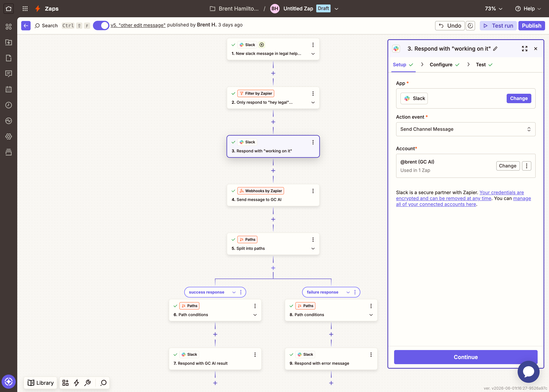Screen dimensions: 549x392
Task: Expand step 5 Split into paths card
Action: (313, 248)
